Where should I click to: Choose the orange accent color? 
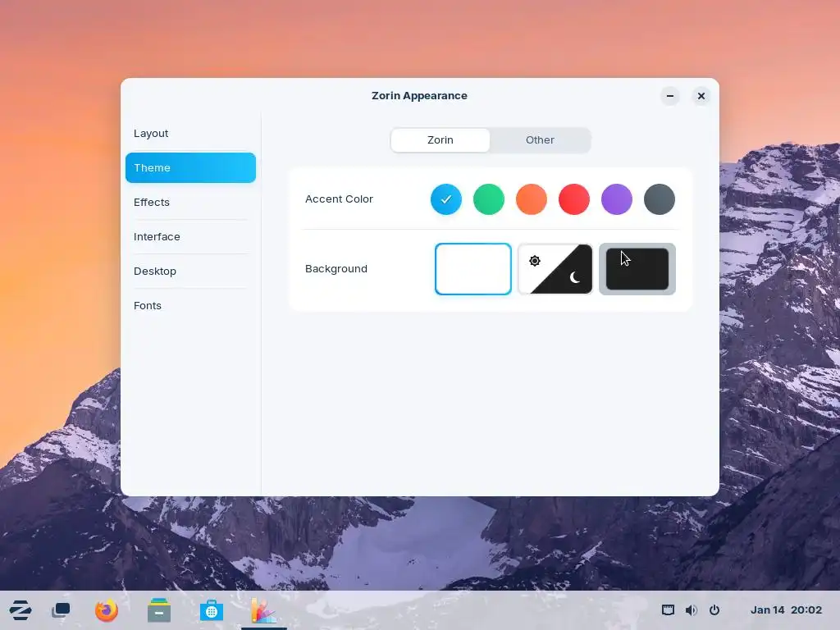[x=532, y=199]
